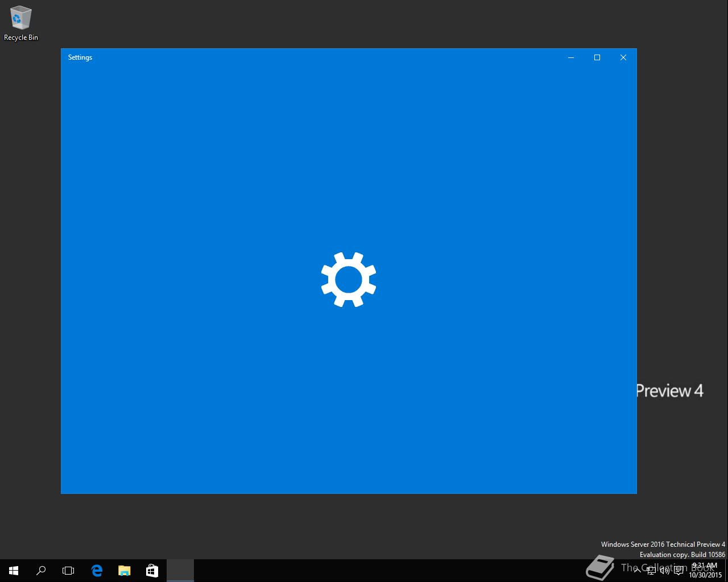
Task: Open the network status tray icon
Action: point(651,571)
